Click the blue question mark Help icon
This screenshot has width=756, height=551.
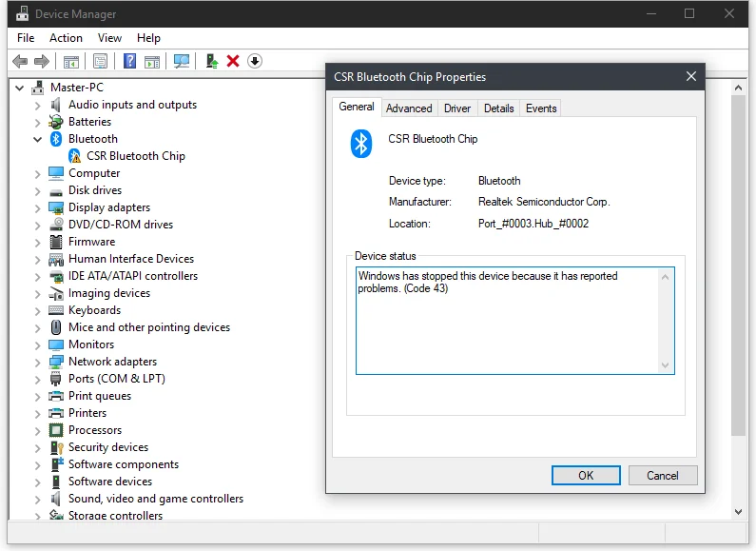[x=129, y=61]
